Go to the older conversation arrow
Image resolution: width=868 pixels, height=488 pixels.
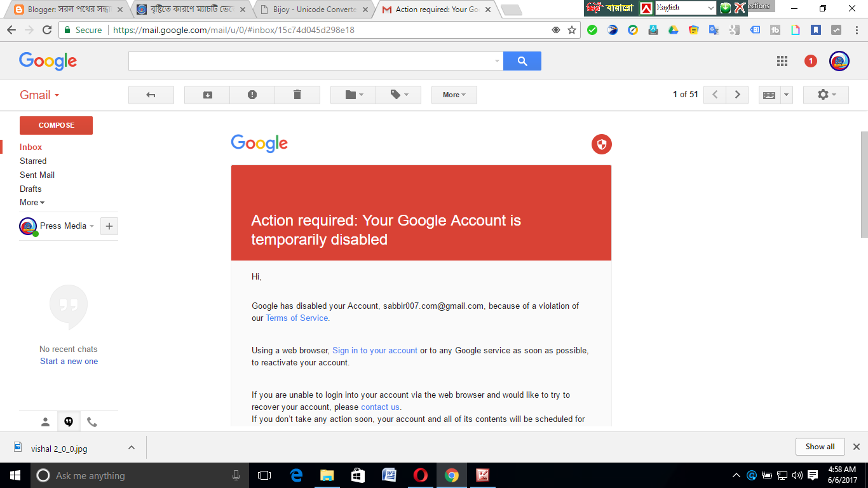coord(737,95)
